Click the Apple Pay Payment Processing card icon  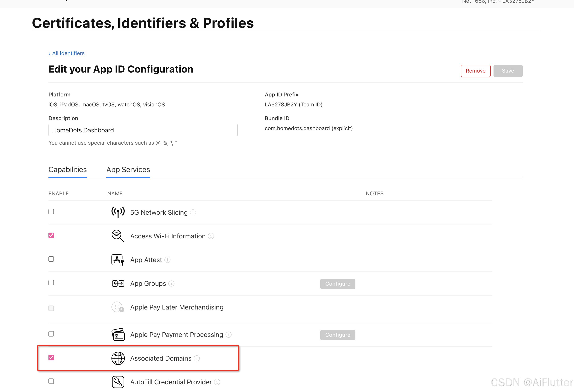pyautogui.click(x=118, y=334)
